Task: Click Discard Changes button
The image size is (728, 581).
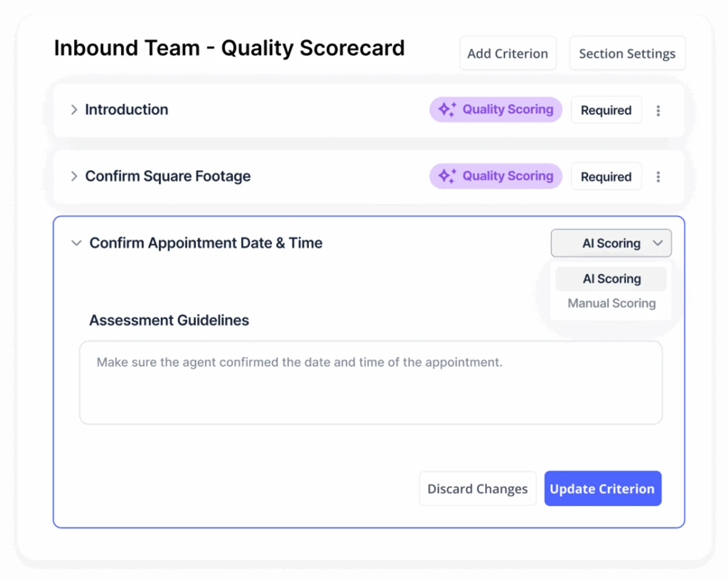Action: coord(478,489)
